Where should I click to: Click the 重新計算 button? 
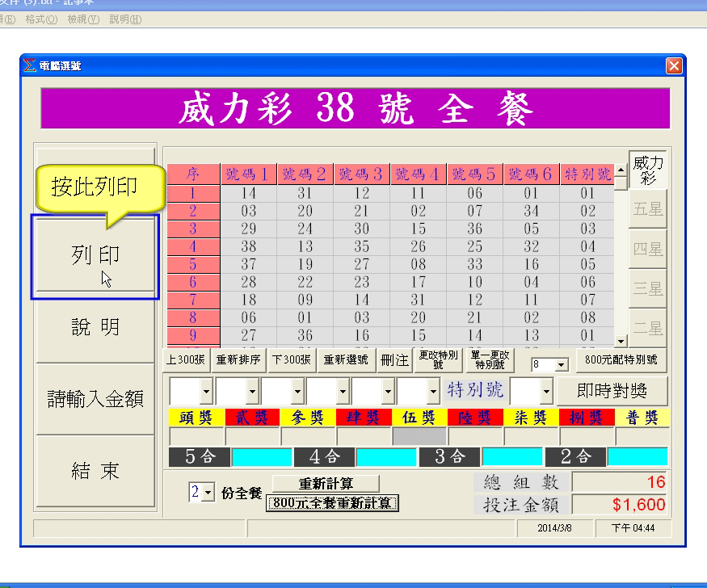click(326, 484)
